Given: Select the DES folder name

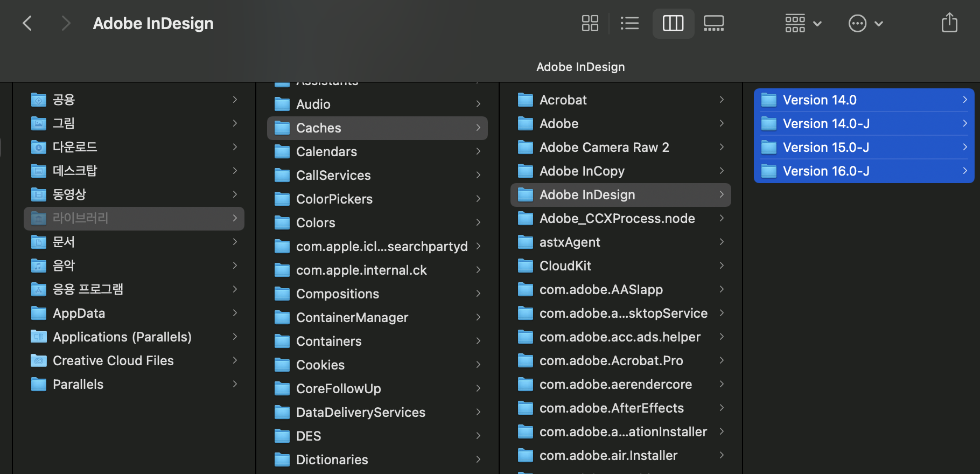Looking at the screenshot, I should (x=309, y=436).
